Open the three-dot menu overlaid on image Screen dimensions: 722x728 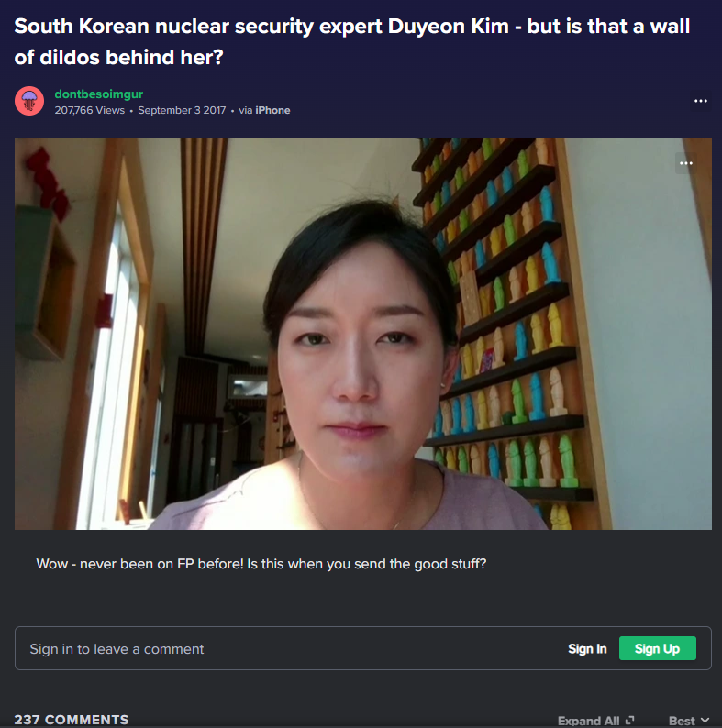click(x=685, y=163)
